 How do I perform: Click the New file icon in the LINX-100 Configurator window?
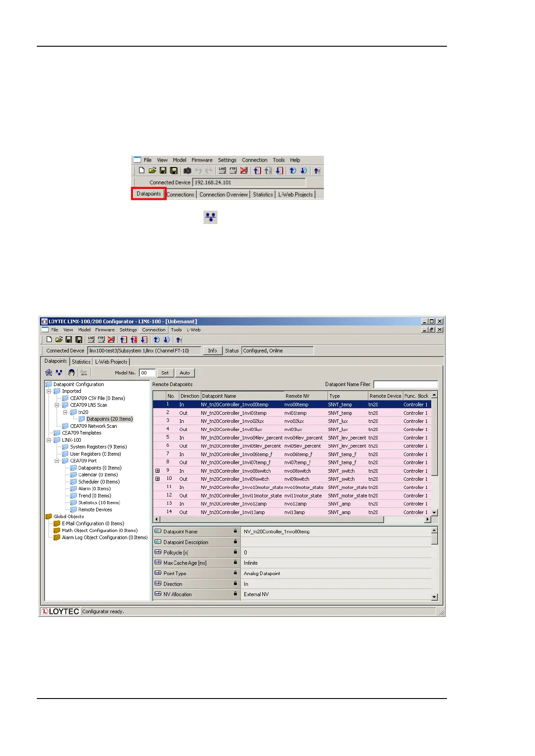[x=49, y=339]
